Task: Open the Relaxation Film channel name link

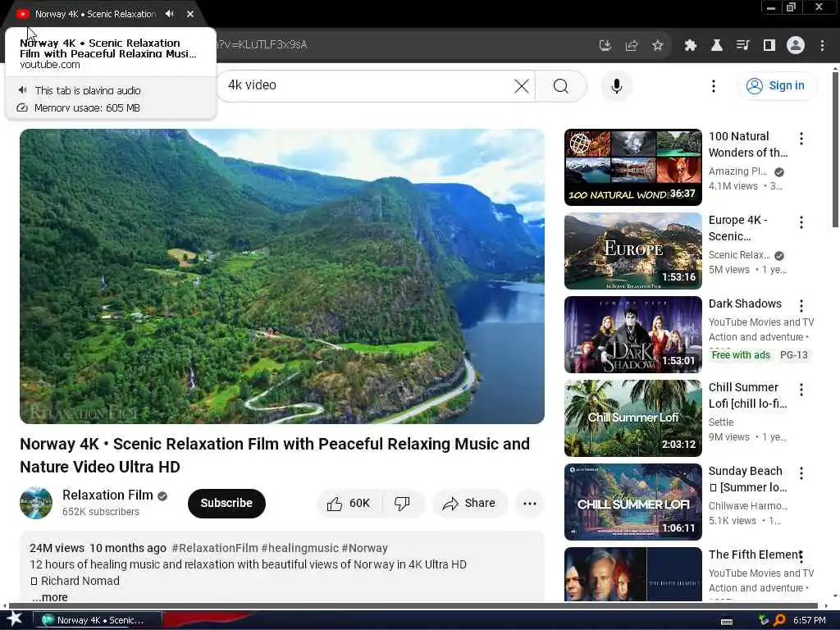Action: [107, 495]
